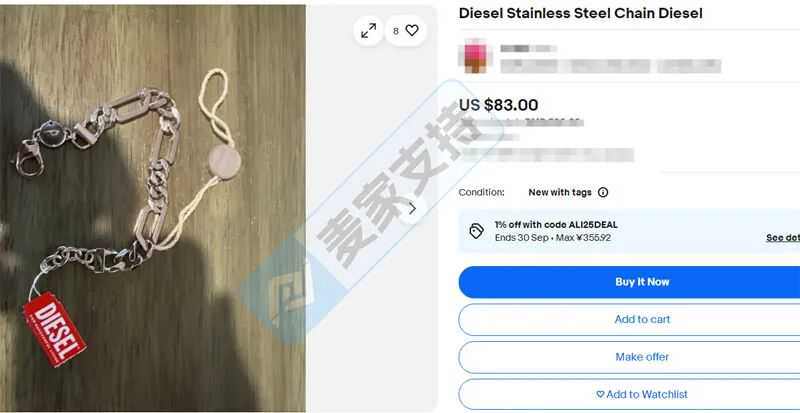The width and height of the screenshot is (800, 413).
Task: Click the coupon tag icon
Action: pos(476,231)
